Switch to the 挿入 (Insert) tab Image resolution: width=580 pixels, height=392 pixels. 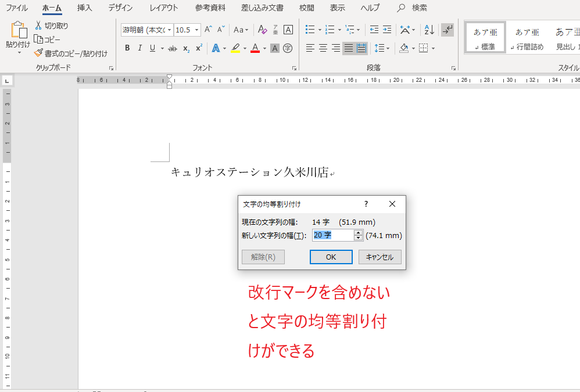point(84,8)
